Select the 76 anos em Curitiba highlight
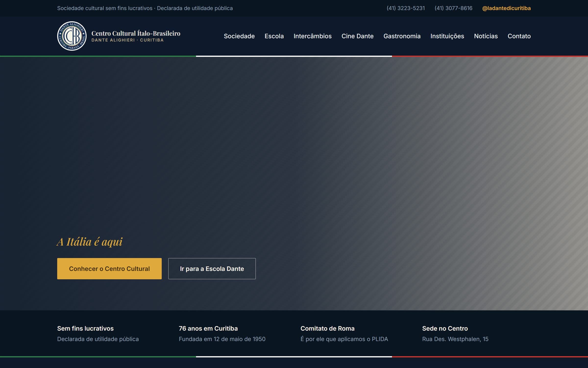 click(x=222, y=334)
